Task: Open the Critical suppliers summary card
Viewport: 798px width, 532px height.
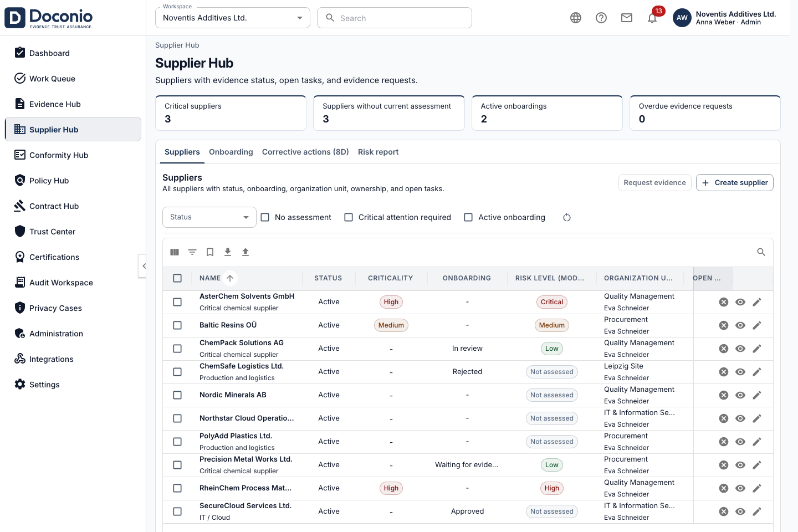Action: (231, 113)
